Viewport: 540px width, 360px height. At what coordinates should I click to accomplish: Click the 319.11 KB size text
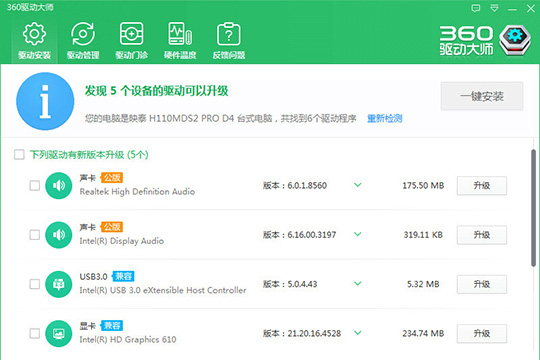pyautogui.click(x=423, y=235)
